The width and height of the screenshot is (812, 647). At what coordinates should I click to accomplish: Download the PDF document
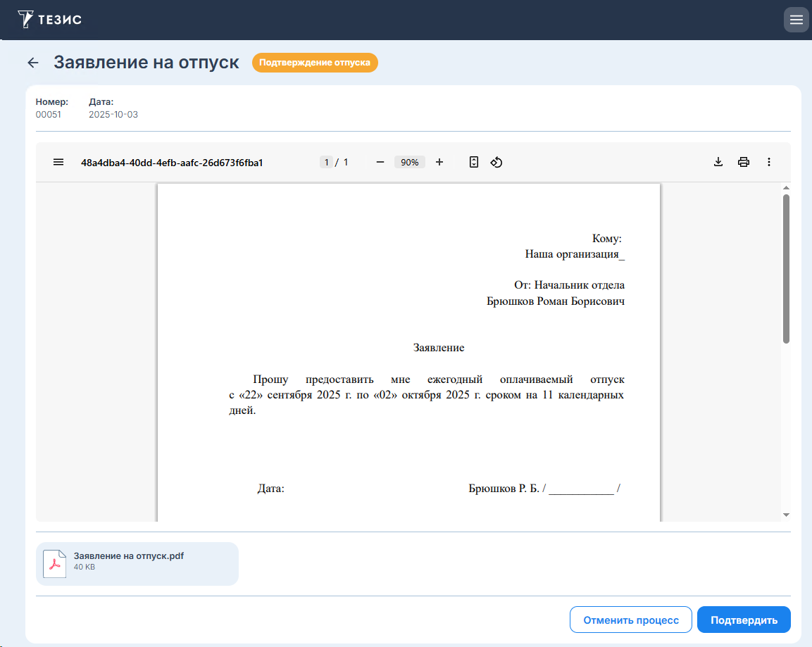(718, 162)
